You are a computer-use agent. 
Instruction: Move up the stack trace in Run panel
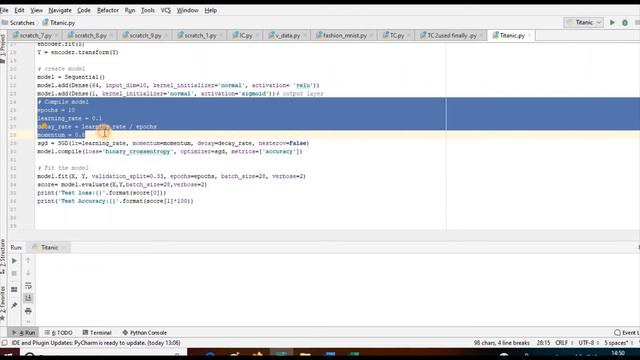pos(28,260)
